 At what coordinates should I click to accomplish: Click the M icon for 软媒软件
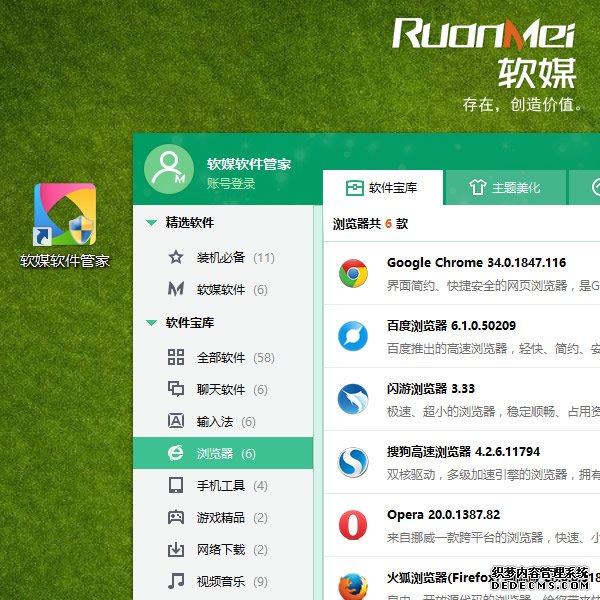click(x=176, y=289)
